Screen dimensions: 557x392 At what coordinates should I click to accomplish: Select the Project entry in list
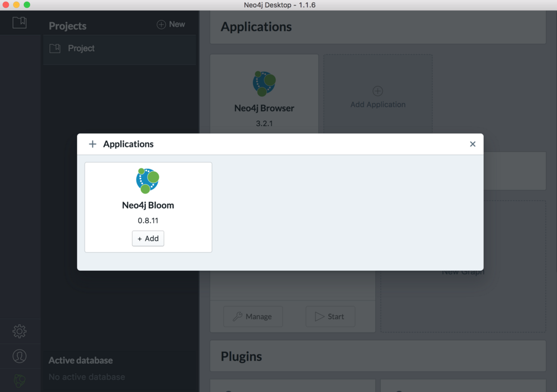119,48
